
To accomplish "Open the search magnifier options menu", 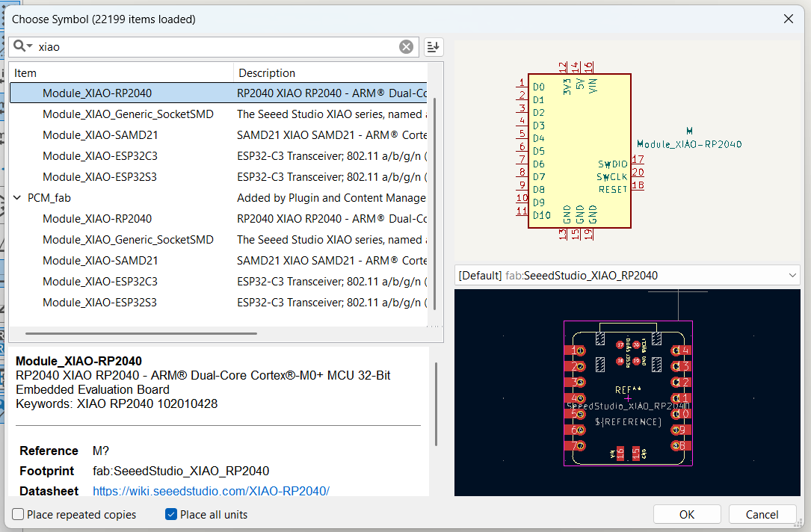I will pyautogui.click(x=22, y=46).
